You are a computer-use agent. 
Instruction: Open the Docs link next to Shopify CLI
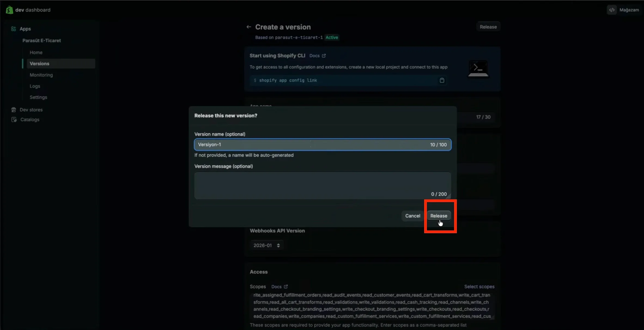(x=314, y=56)
